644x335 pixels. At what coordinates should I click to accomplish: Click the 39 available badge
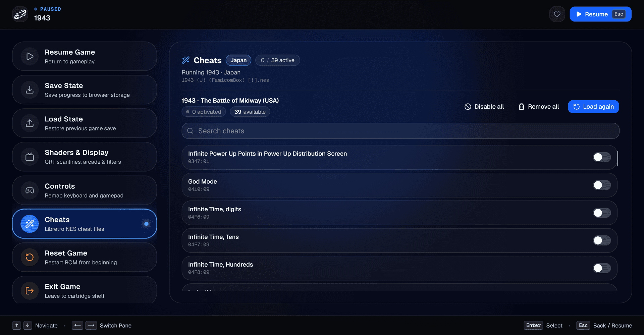[x=250, y=112]
